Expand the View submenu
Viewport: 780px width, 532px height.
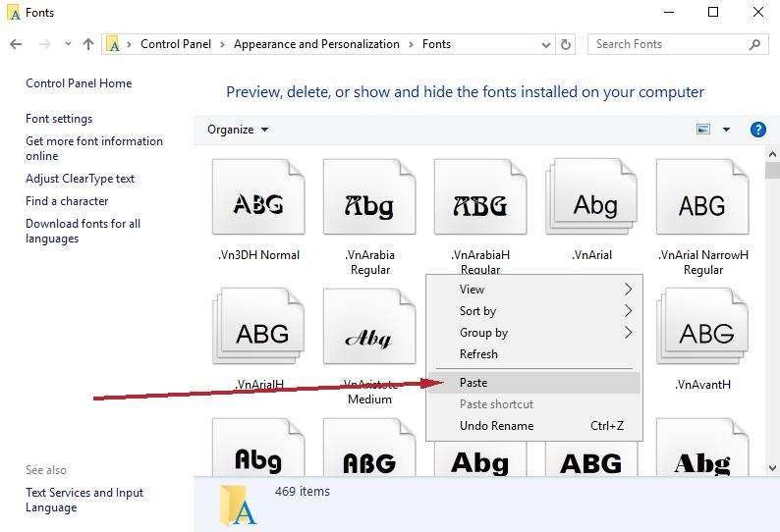(x=534, y=289)
